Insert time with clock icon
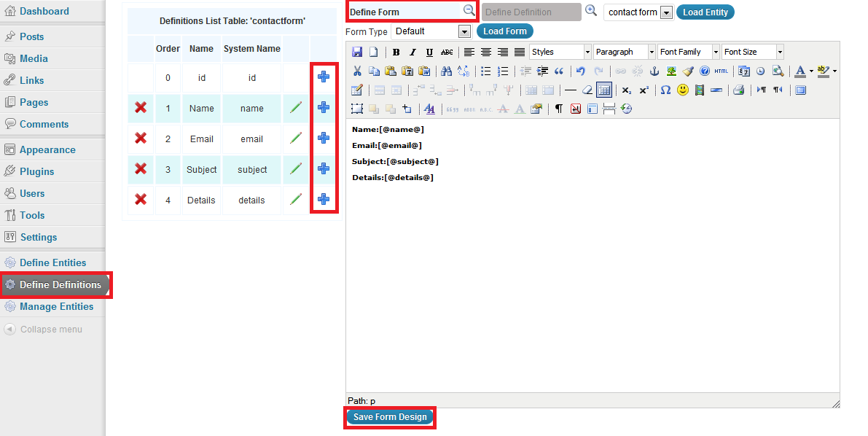The height and width of the screenshot is (436, 868). [761, 71]
